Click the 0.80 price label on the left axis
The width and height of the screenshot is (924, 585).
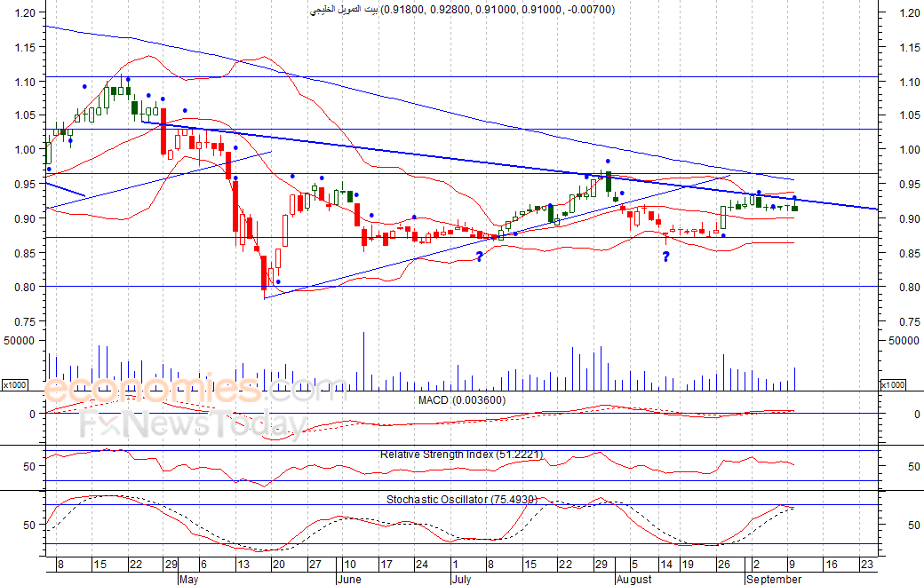[26, 288]
